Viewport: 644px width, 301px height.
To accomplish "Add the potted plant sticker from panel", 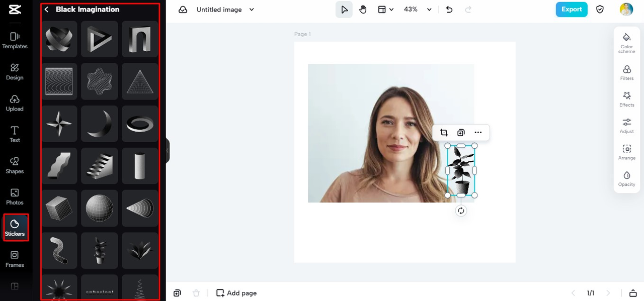I will click(99, 250).
